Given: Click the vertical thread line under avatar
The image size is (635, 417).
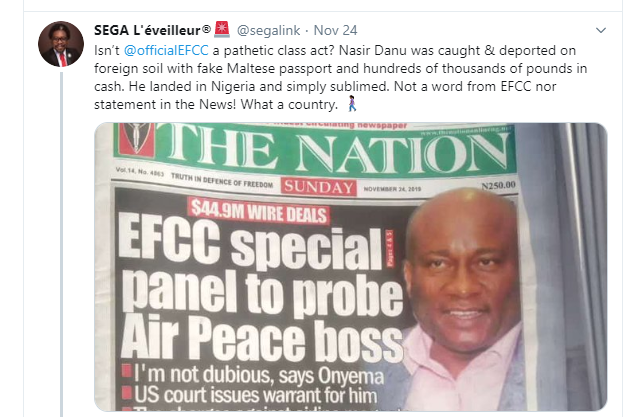Looking at the screenshot, I should (x=62, y=244).
